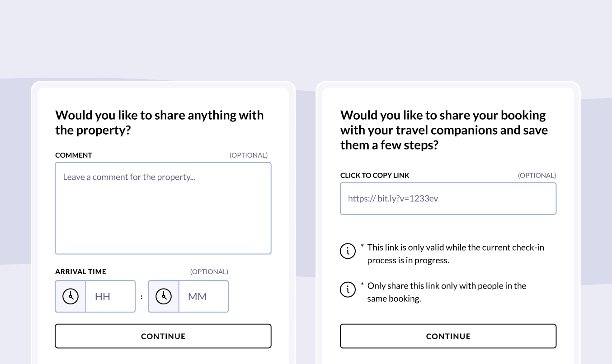The height and width of the screenshot is (364, 612).
Task: Select the MM arrival minutes field
Action: coord(204,296)
